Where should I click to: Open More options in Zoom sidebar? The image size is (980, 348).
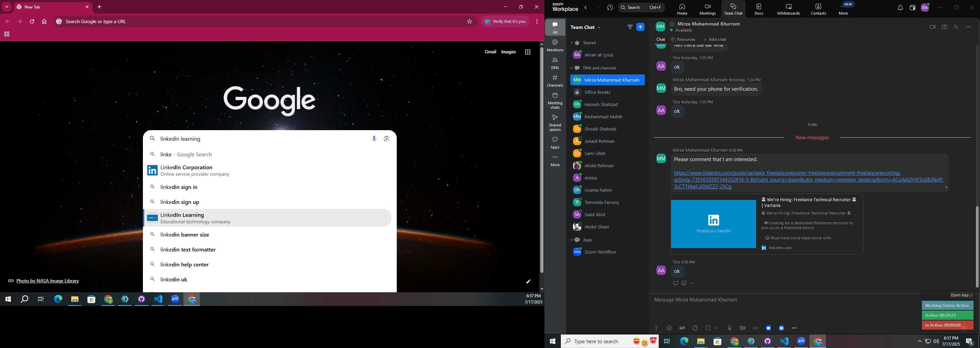[555, 161]
